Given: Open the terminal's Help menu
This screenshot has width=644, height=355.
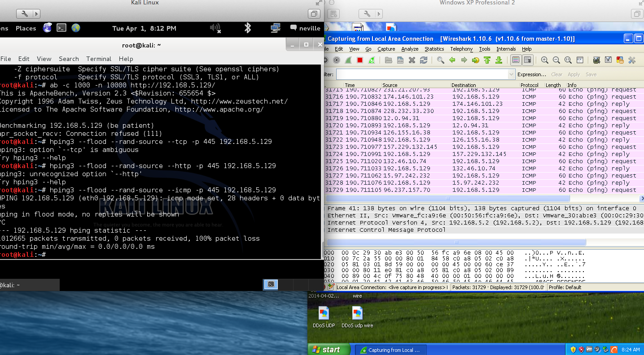Looking at the screenshot, I should [126, 59].
